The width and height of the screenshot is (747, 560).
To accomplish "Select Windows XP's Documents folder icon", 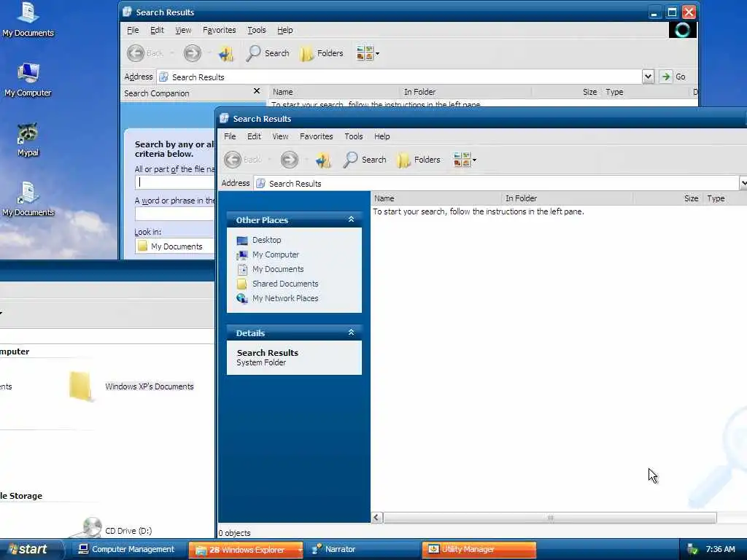I will coord(80,386).
